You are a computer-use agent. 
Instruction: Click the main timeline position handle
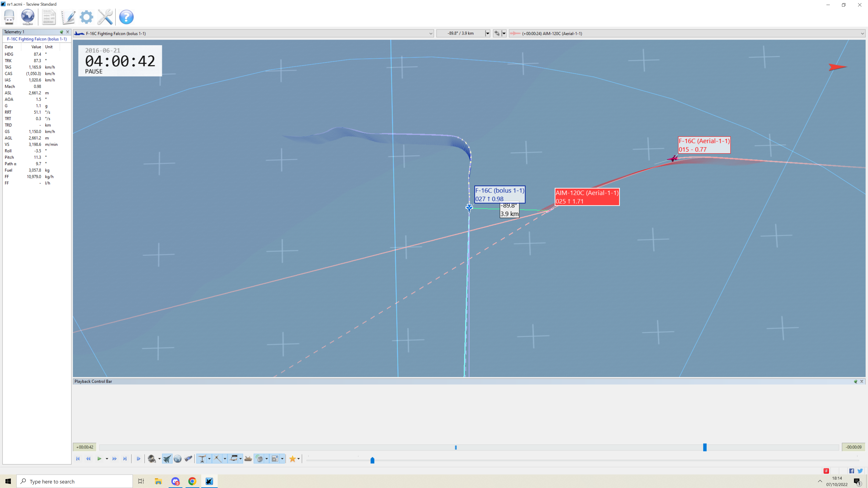click(x=705, y=447)
